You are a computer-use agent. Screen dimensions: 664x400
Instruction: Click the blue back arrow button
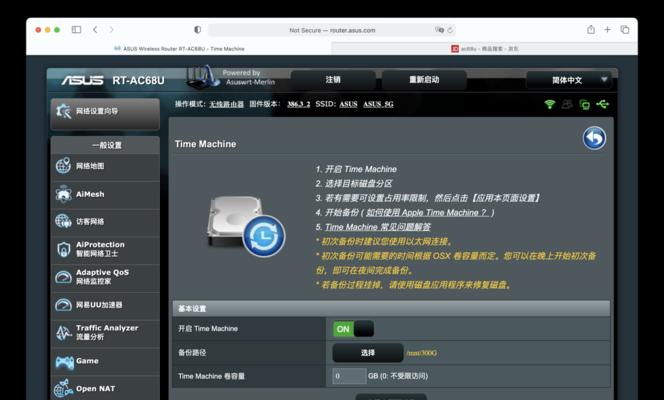click(594, 138)
